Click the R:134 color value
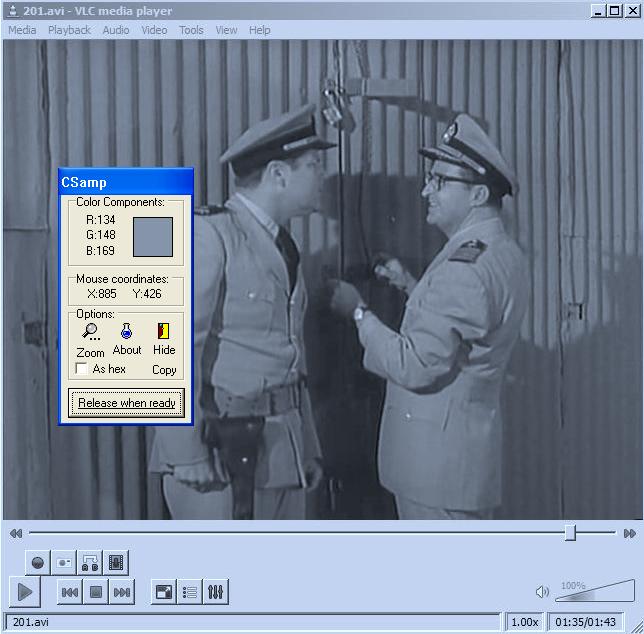The height and width of the screenshot is (634, 644). point(101,220)
